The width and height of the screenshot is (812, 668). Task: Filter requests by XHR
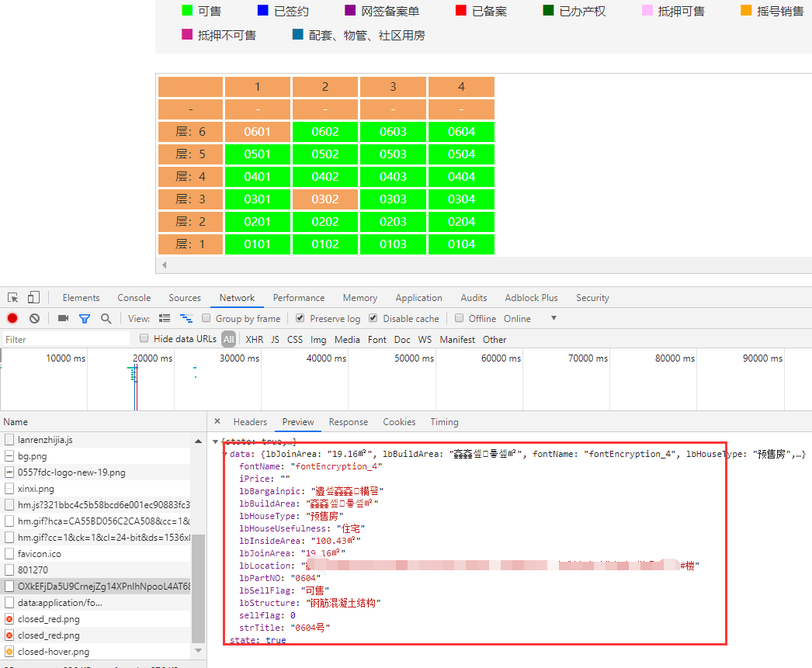click(255, 340)
